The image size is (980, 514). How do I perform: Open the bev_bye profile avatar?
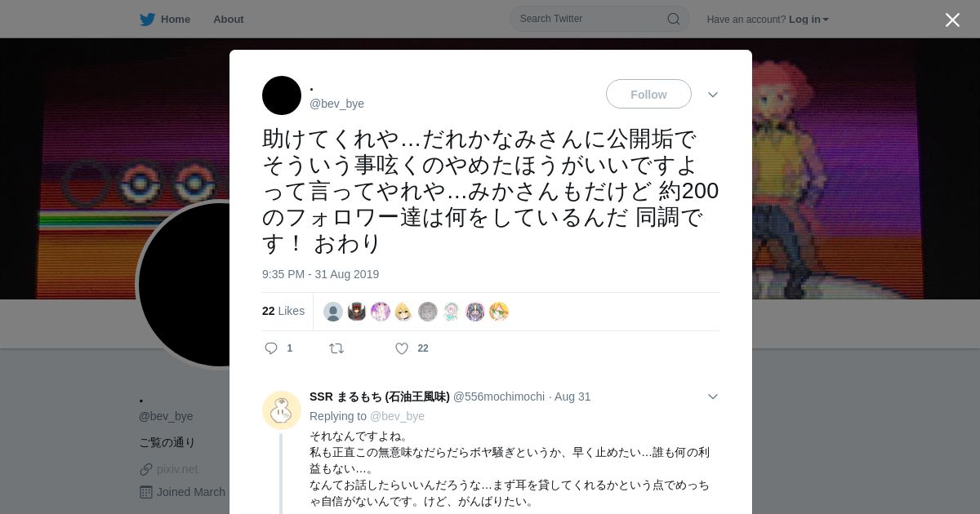(x=282, y=95)
